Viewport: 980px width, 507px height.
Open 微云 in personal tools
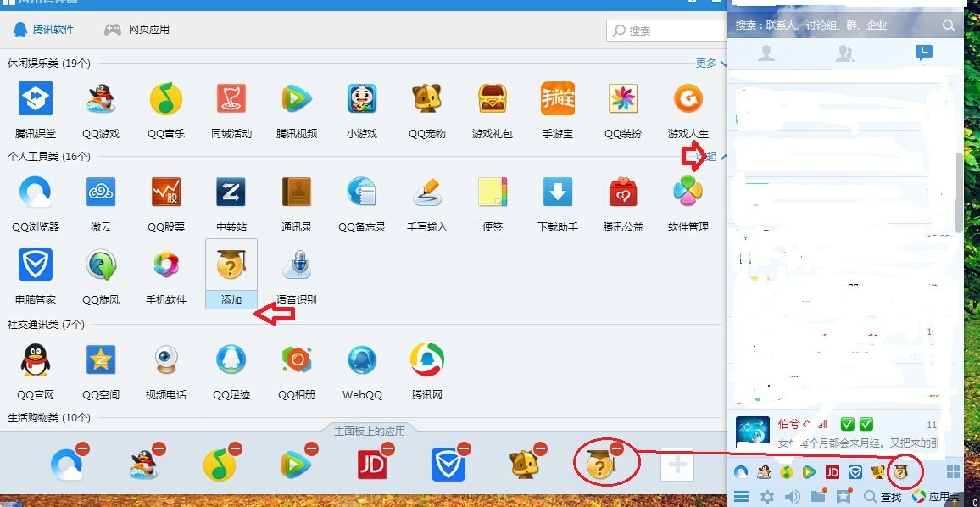coord(100,192)
